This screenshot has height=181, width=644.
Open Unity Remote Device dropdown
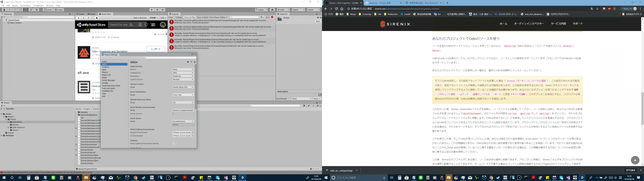[x=183, y=69]
